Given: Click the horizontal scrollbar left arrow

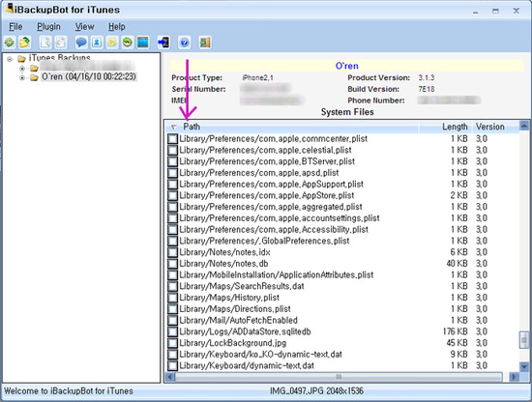Looking at the screenshot, I should (x=170, y=377).
